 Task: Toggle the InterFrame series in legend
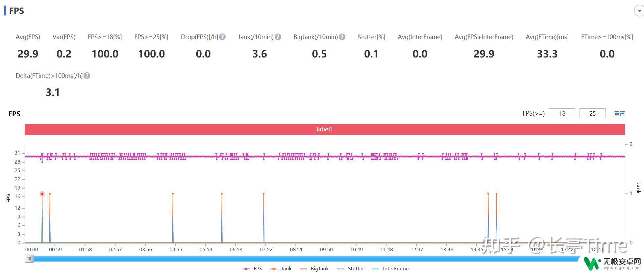point(390,269)
